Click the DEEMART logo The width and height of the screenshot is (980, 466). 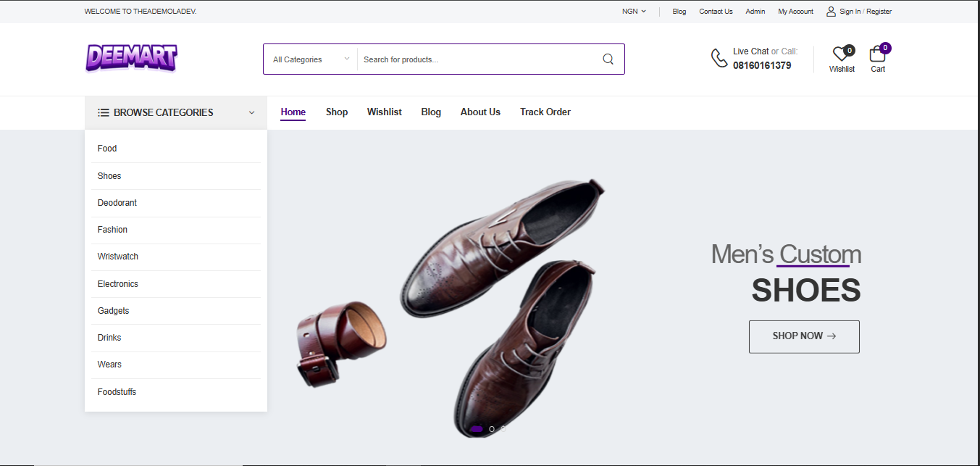[x=131, y=59]
